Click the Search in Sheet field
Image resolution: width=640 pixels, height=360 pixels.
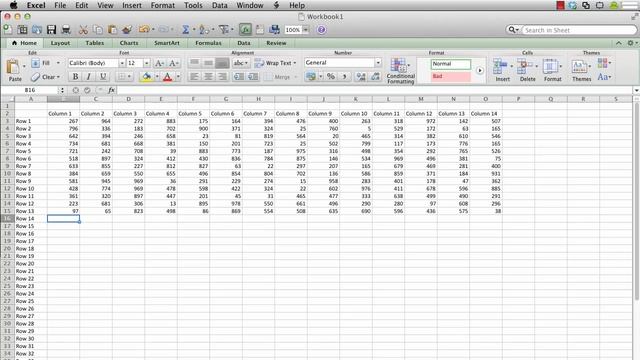pos(578,30)
